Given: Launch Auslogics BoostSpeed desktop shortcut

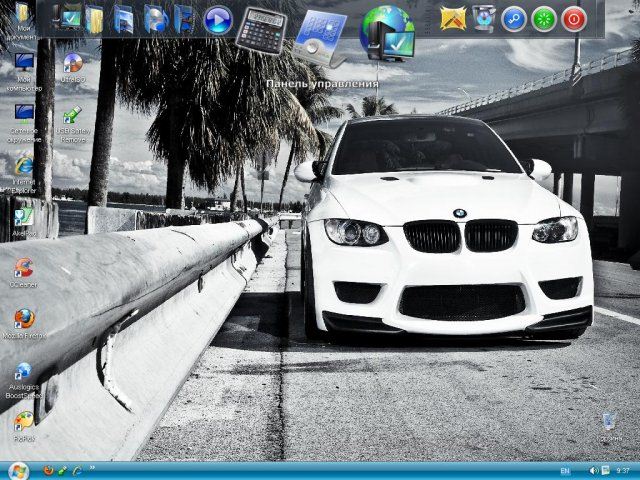Looking at the screenshot, I should pos(24,380).
